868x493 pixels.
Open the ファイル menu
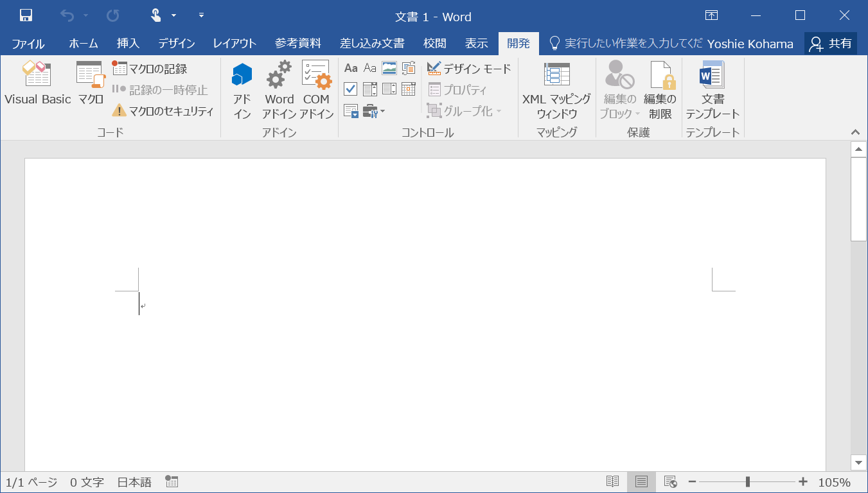point(27,44)
